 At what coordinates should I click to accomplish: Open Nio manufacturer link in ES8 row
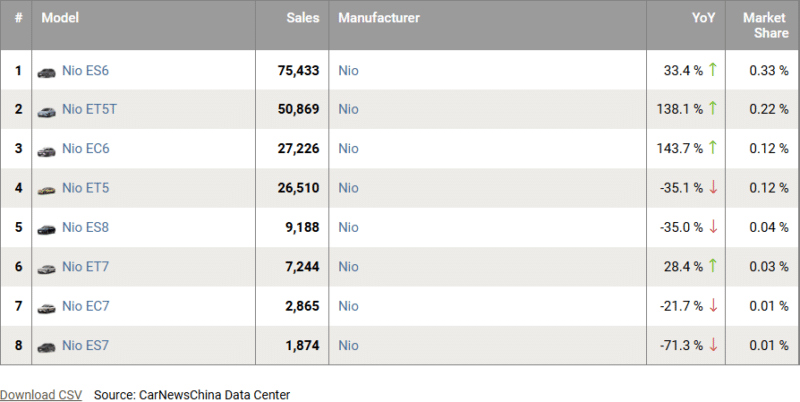348,227
